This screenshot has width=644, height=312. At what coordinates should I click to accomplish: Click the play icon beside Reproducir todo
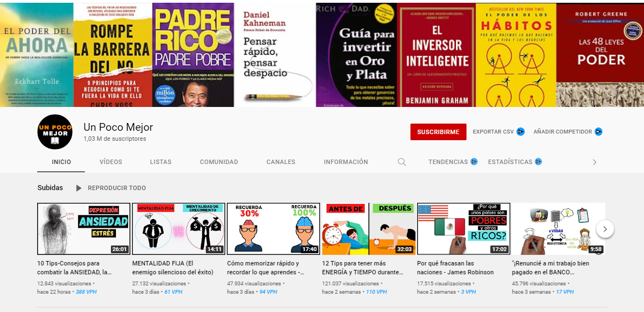click(78, 188)
